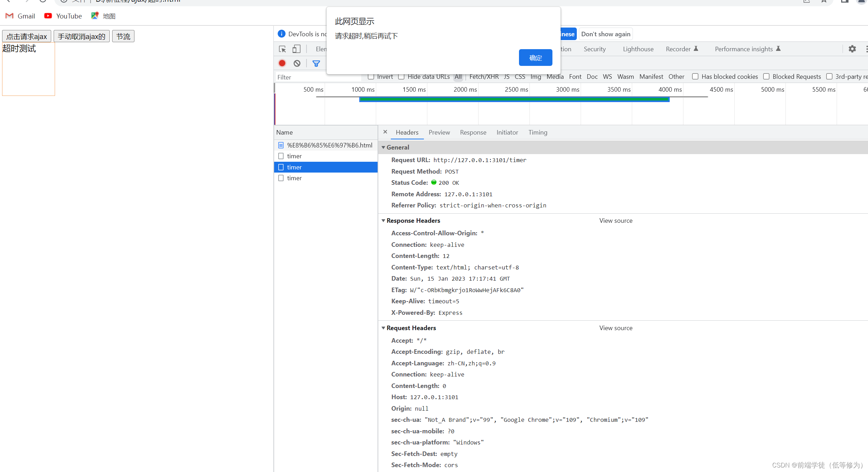Click 确定 in the alert dialog
Image resolution: width=868 pixels, height=472 pixels.
click(535, 58)
